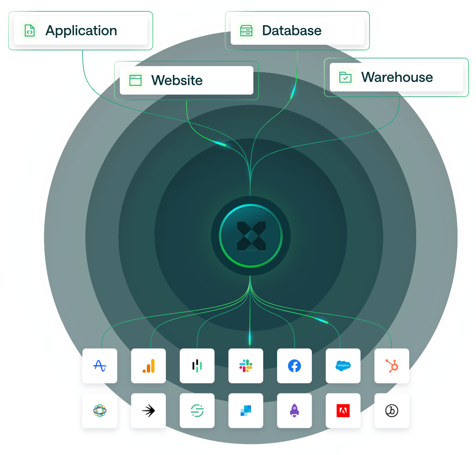The width and height of the screenshot is (476, 455).
Task: Click the Amplitude logo tile
Action: (x=100, y=366)
